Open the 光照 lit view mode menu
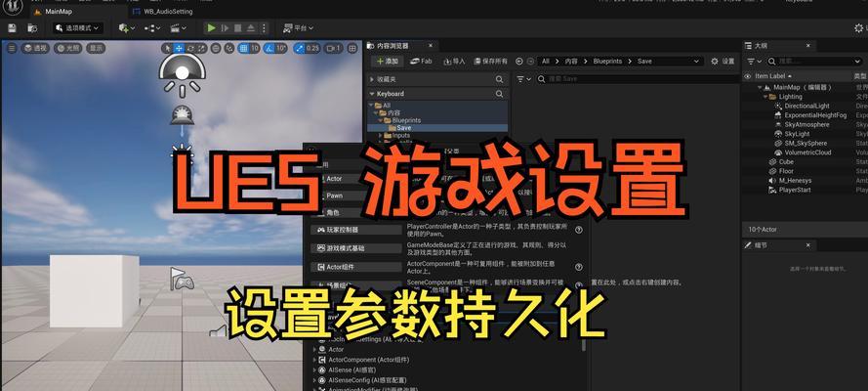Viewport: 868px width, 391px height. (67, 48)
